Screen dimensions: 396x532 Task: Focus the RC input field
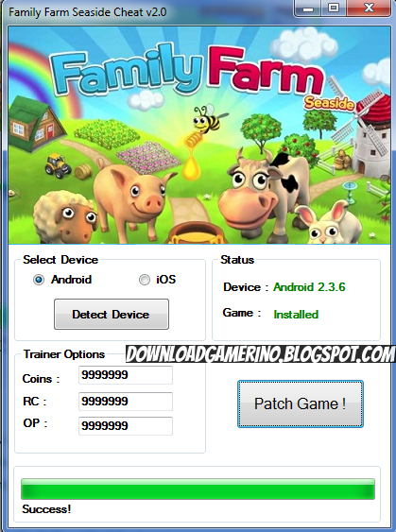(x=126, y=402)
